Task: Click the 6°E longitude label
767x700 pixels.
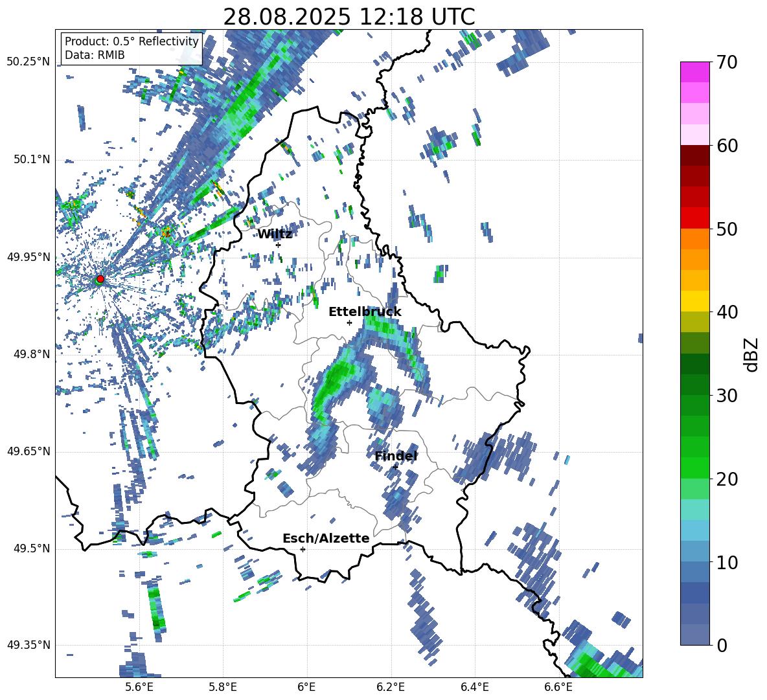Action: click(x=306, y=687)
